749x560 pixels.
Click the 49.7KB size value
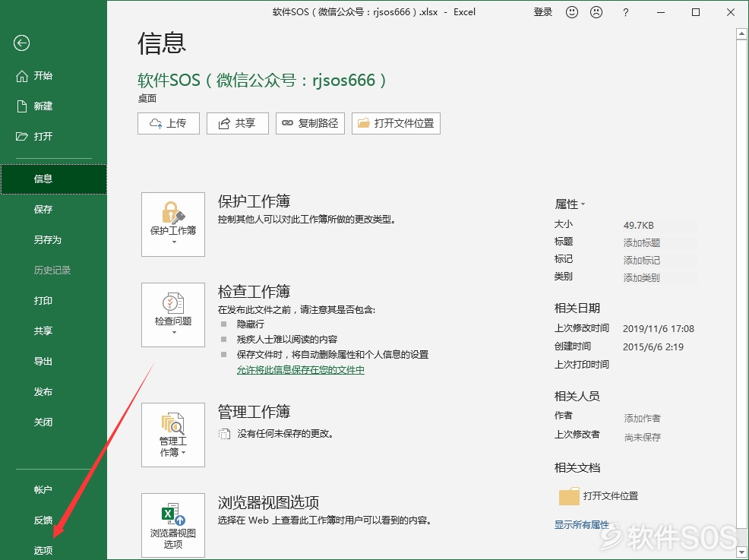(639, 226)
